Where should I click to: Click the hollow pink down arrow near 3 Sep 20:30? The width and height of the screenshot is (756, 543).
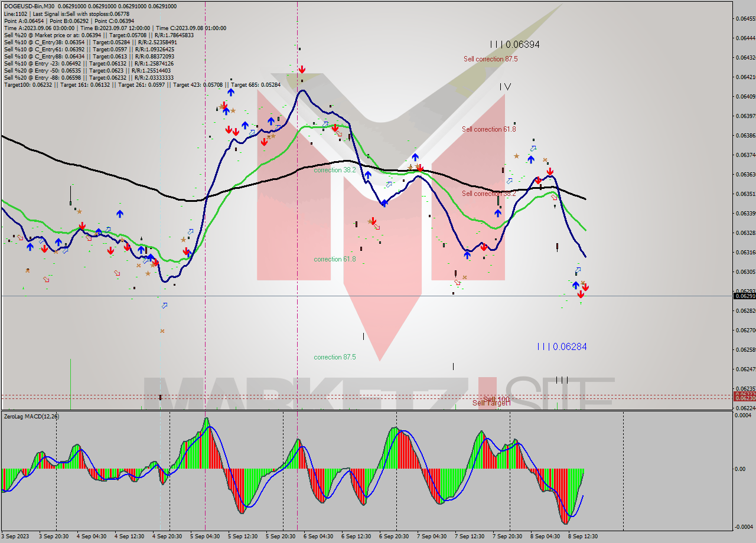pos(46,279)
